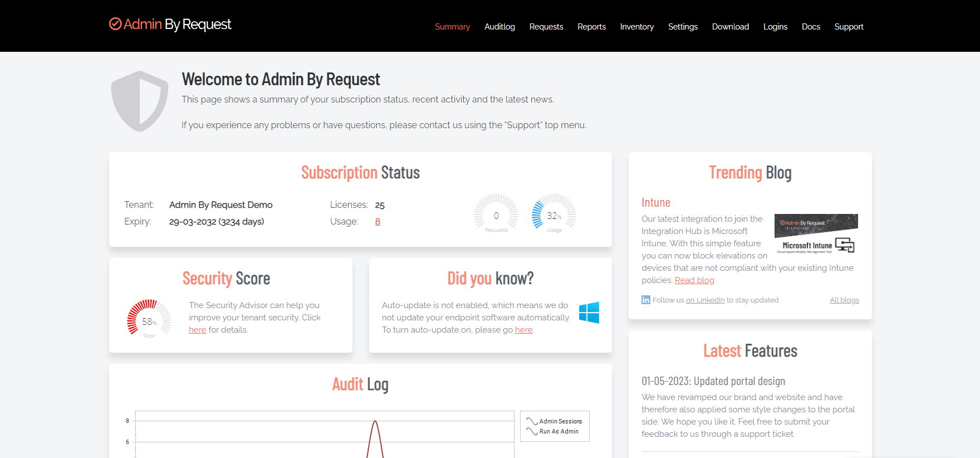980x458 pixels.
Task: Click 'here' link for Security Advisor details
Action: pyautogui.click(x=198, y=330)
